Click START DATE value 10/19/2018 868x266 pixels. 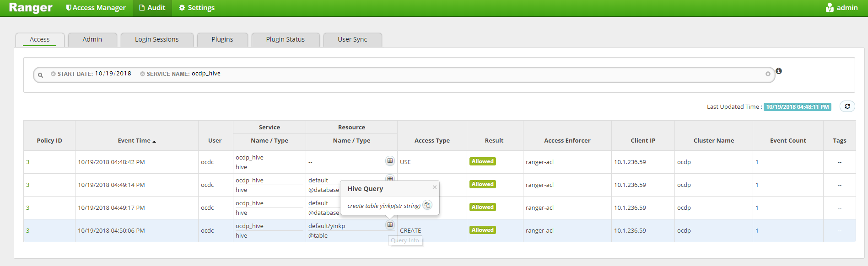[x=113, y=74]
